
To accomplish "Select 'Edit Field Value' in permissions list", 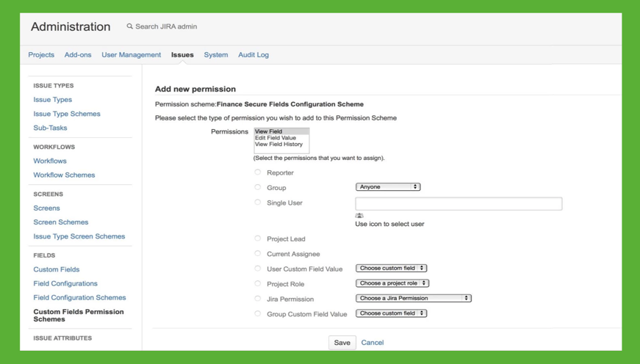I will tap(276, 138).
